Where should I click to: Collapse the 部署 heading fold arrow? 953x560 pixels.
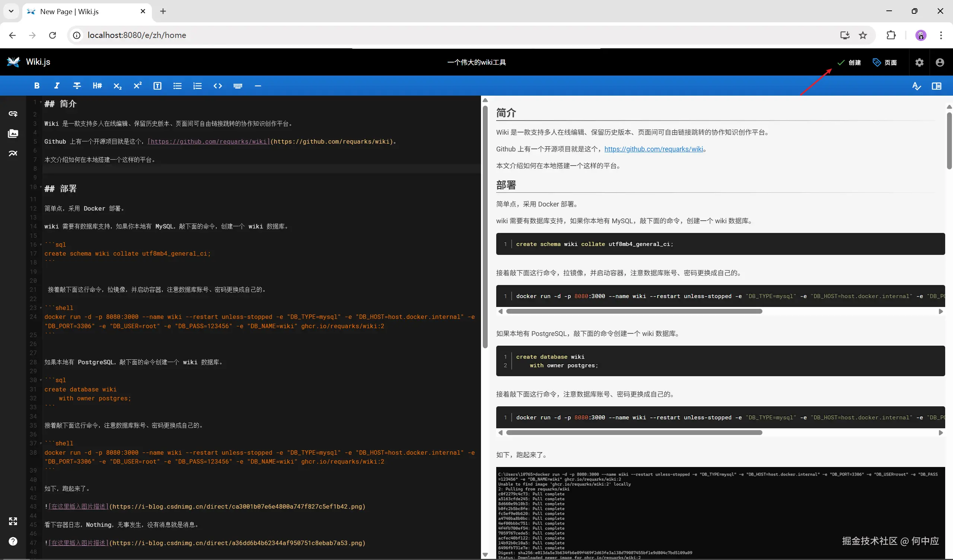41,187
